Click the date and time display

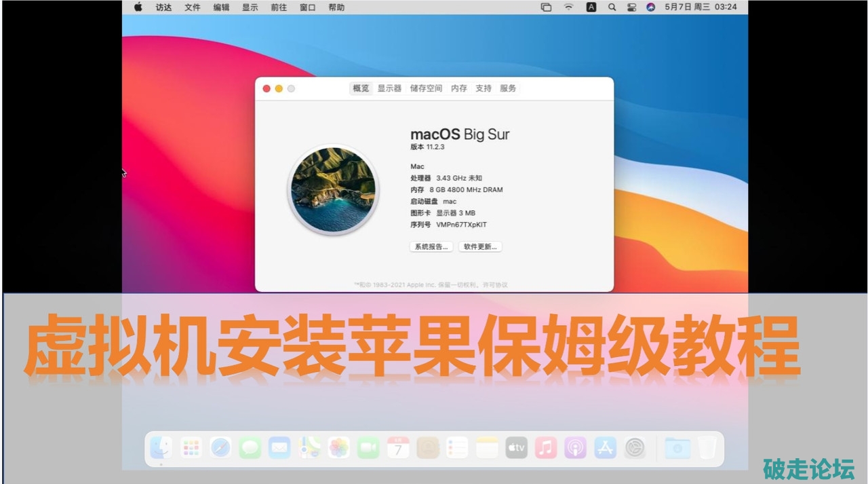pyautogui.click(x=701, y=7)
